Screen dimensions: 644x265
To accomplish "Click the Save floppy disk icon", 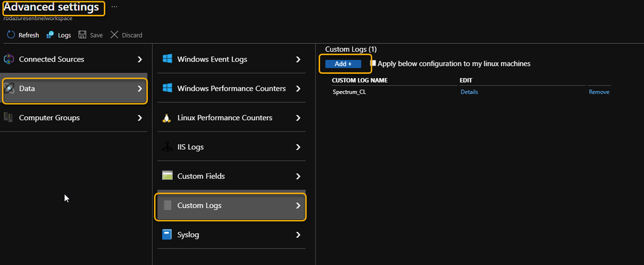I will click(82, 35).
